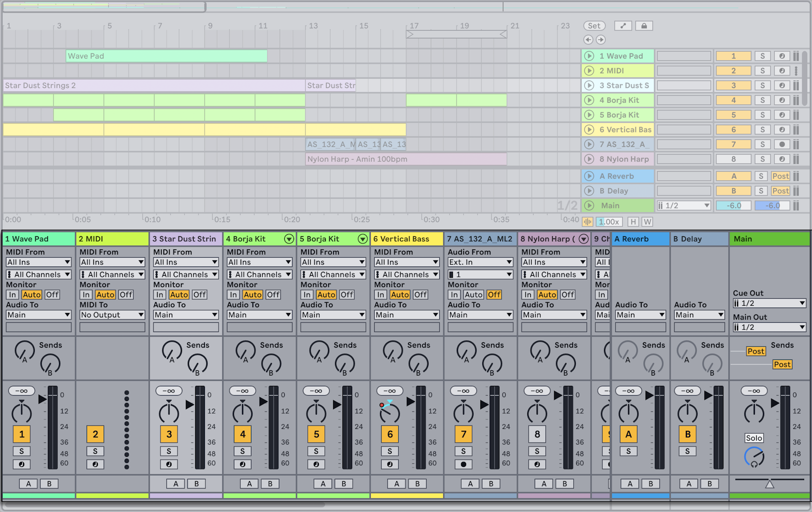Solo the 6 Vertical Bass track
The width and height of the screenshot is (812, 512).
pyautogui.click(x=389, y=451)
